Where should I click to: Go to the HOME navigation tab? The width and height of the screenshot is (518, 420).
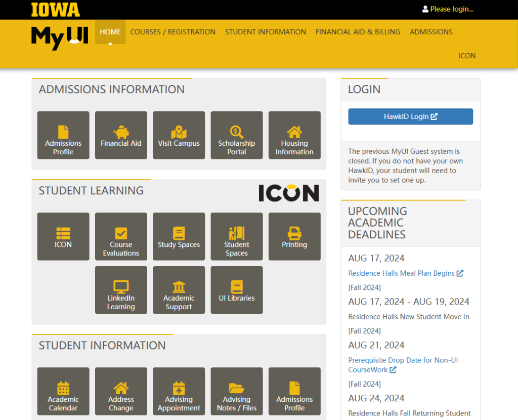(110, 32)
